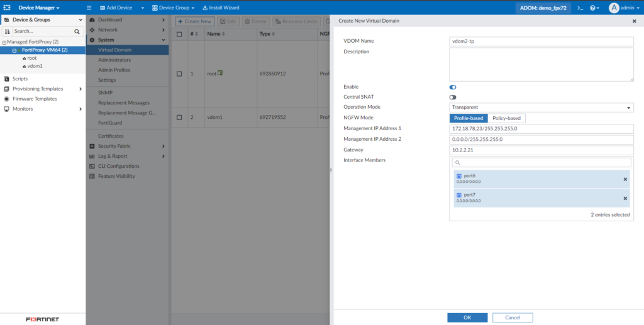644x325 pixels.
Task: Toggle the Enable switch
Action: click(x=453, y=87)
